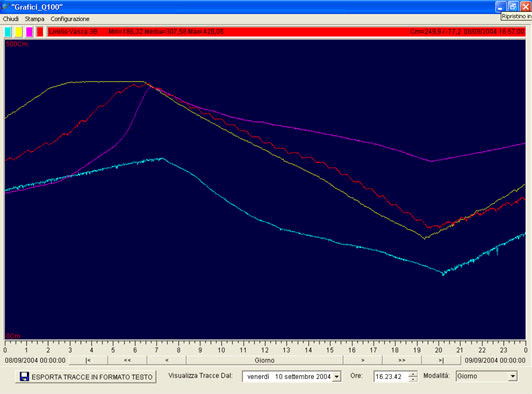
Task: Click the Giorno center navigation button
Action: coord(264,360)
